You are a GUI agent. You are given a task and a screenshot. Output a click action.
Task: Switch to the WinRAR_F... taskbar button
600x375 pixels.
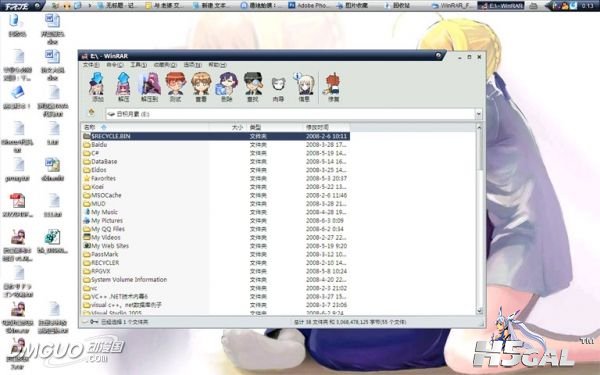tap(452, 5)
